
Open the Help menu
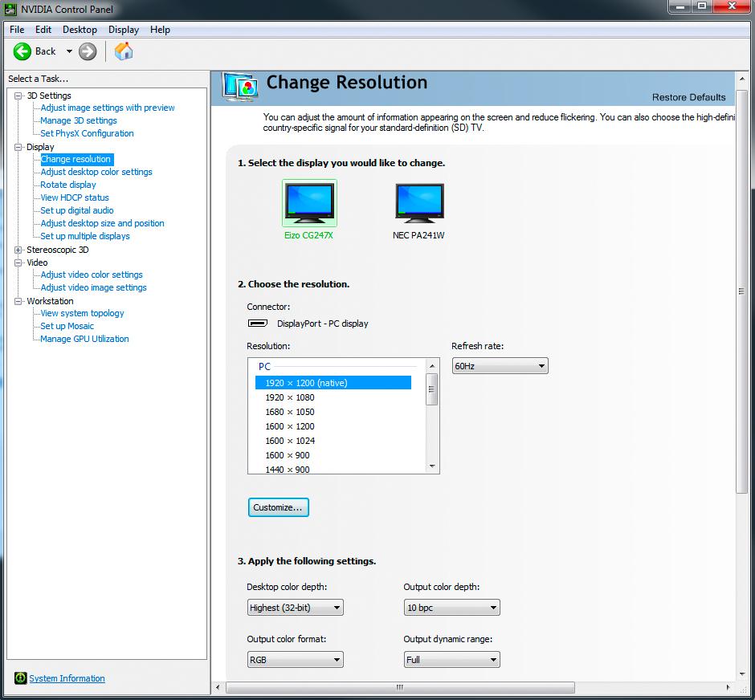click(x=160, y=30)
